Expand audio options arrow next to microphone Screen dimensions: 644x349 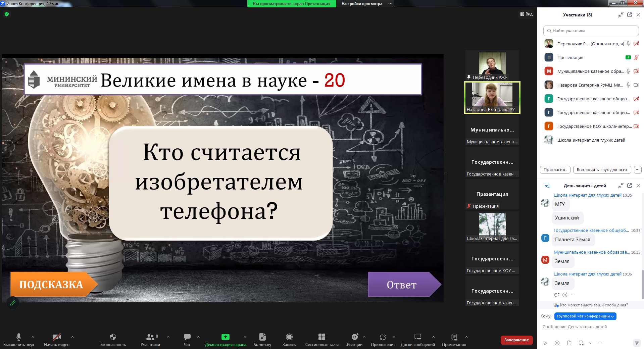tap(33, 337)
